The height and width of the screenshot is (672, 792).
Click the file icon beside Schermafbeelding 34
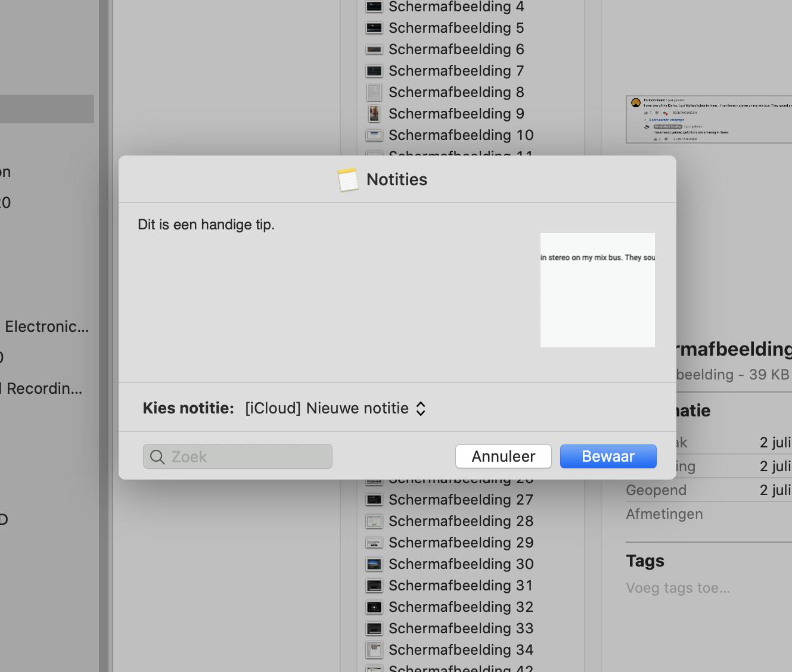[x=374, y=649]
